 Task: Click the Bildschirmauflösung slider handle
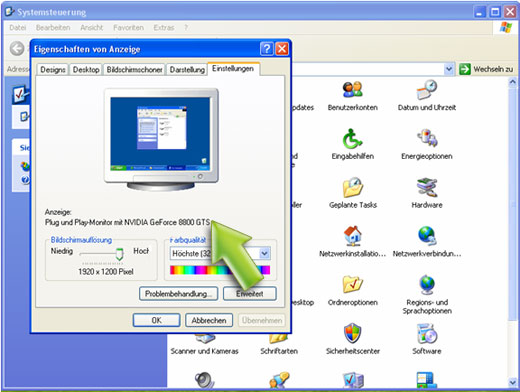click(119, 254)
